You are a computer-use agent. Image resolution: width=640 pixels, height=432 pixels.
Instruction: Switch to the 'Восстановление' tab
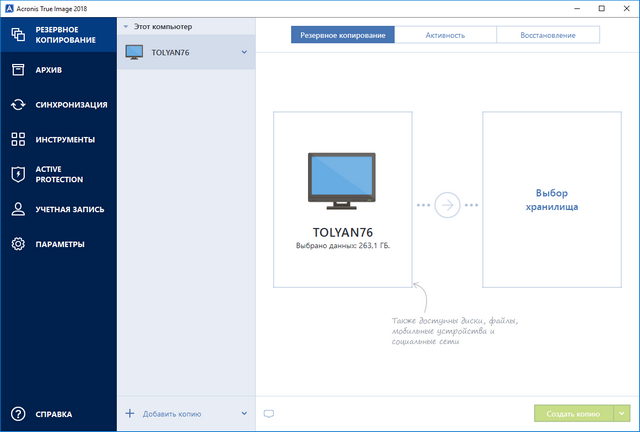click(547, 34)
